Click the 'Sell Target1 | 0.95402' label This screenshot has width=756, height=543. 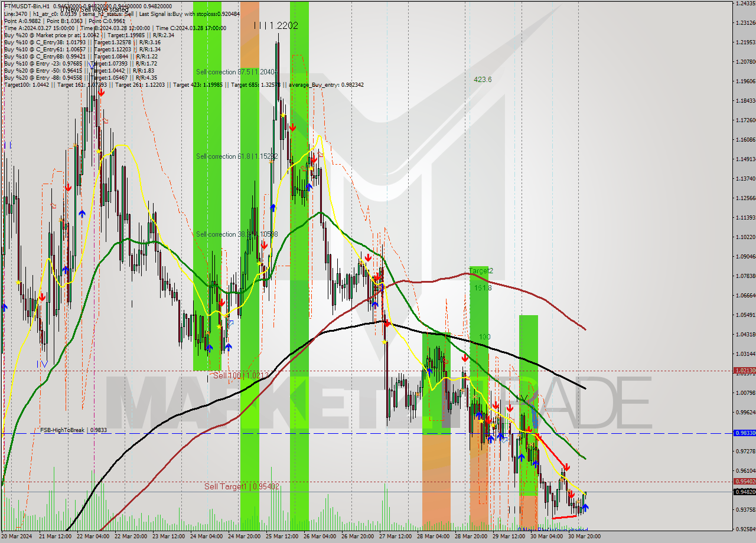pos(242,486)
